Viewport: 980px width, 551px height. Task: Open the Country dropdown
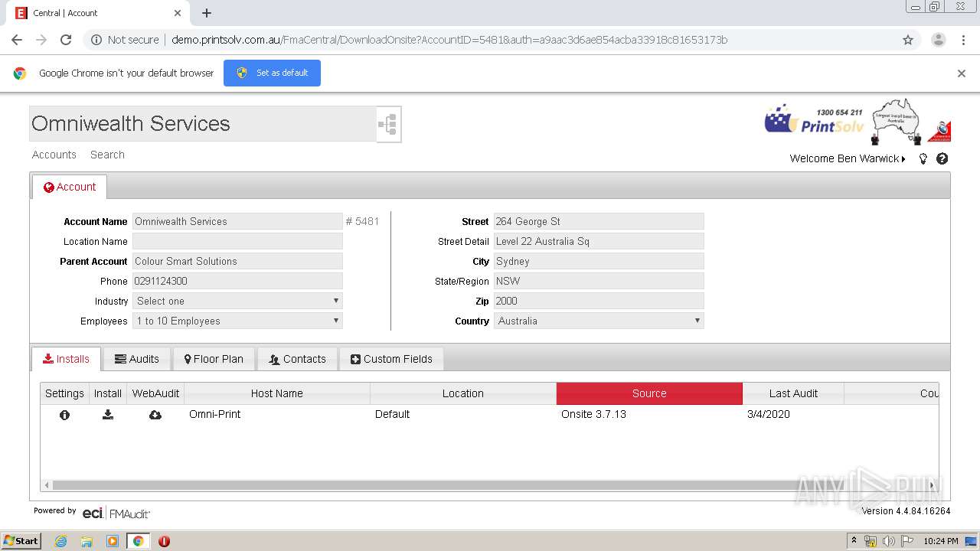point(599,321)
